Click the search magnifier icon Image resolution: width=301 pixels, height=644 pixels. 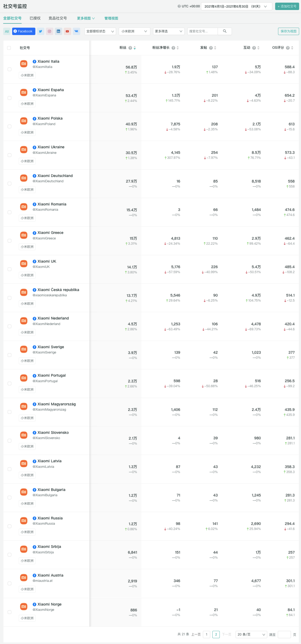pyautogui.click(x=225, y=31)
